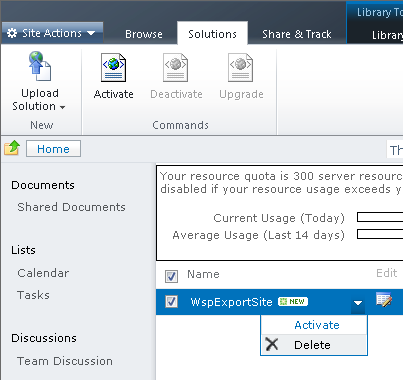Toggle the select-all checkbox in header
The image size is (403, 380).
point(171,276)
